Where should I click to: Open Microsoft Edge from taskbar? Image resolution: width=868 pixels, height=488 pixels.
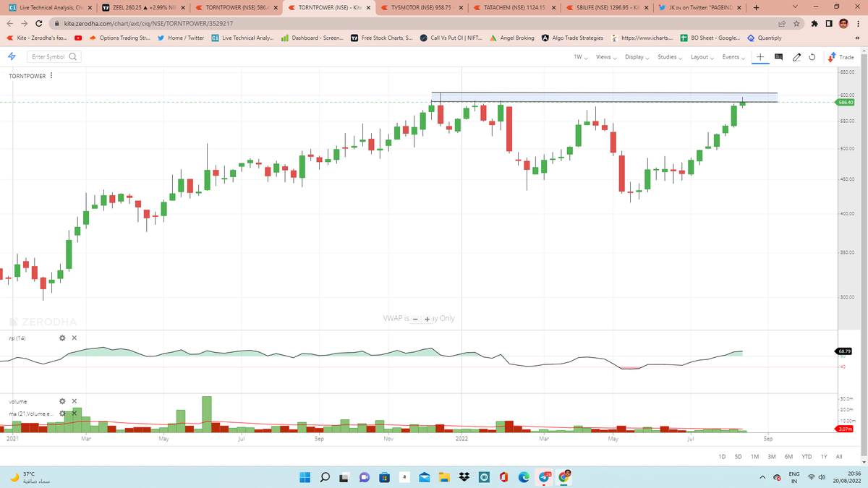pos(522,476)
